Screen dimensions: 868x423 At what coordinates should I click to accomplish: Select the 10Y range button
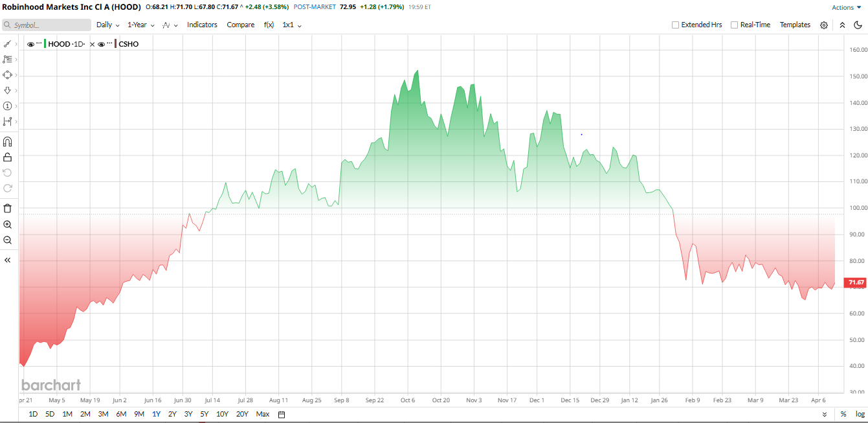tap(222, 415)
